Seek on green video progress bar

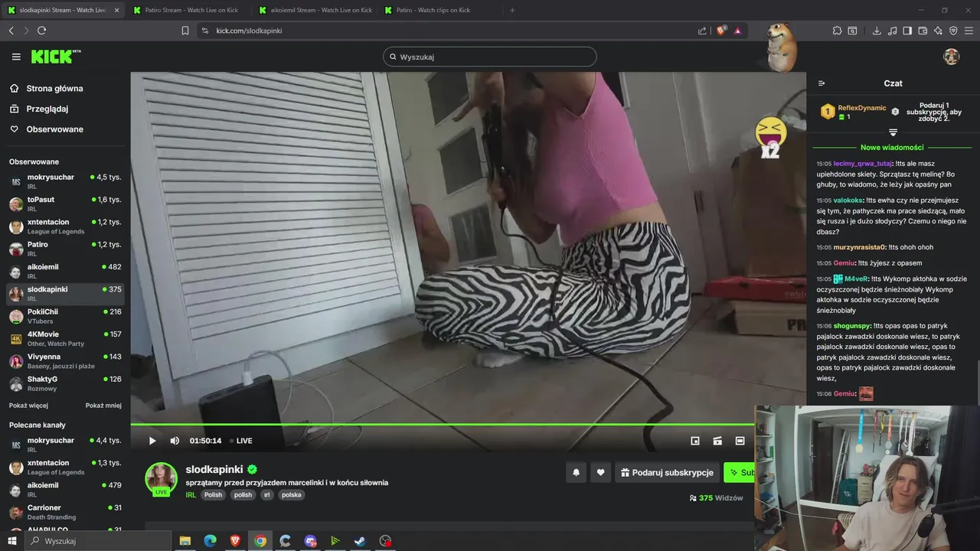coord(443,425)
